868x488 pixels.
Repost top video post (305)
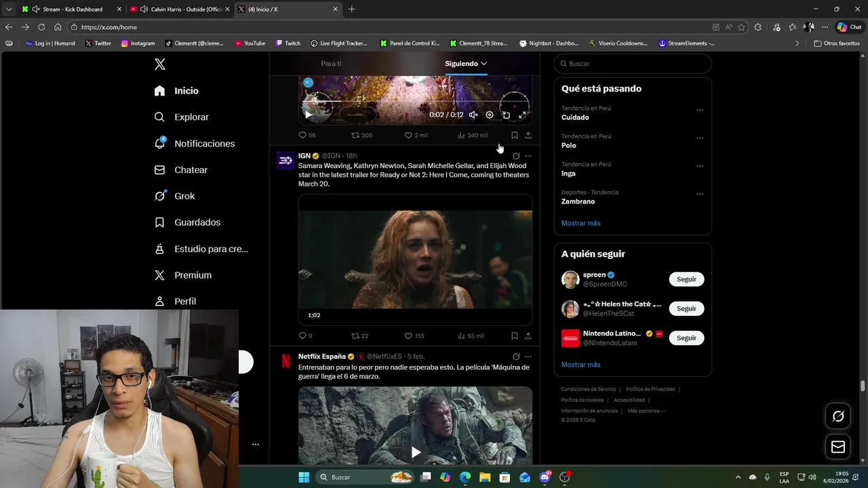[361, 135]
